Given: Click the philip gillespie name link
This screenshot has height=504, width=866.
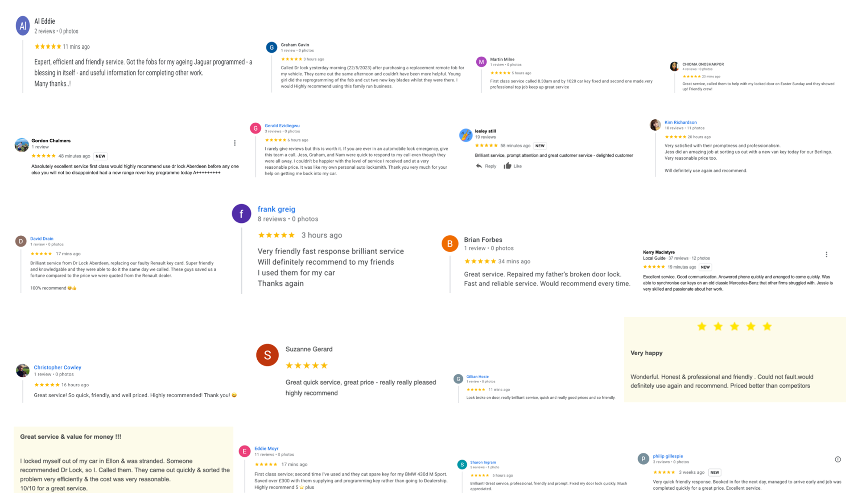Looking at the screenshot, I should point(668,456).
